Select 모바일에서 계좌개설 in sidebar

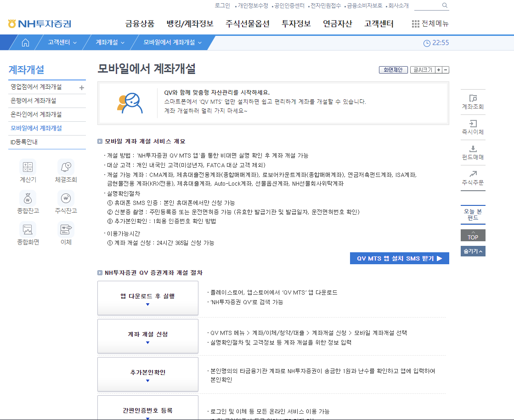coord(47,128)
